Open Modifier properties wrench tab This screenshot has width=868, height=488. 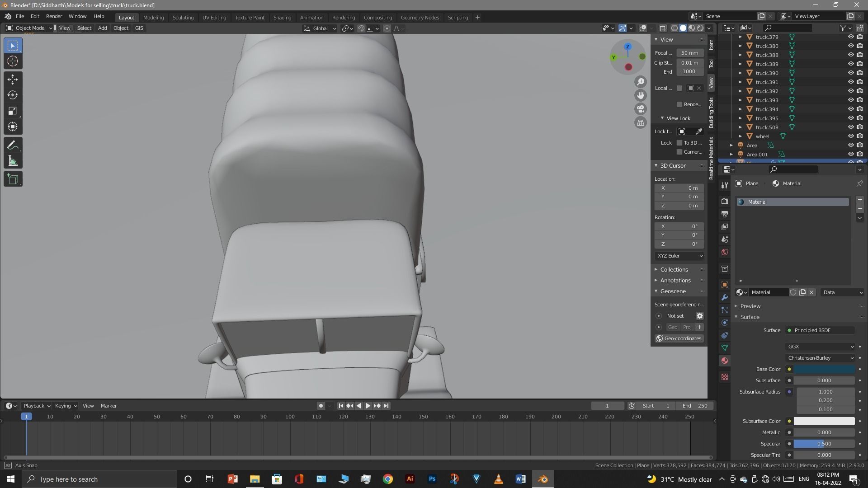click(x=725, y=297)
